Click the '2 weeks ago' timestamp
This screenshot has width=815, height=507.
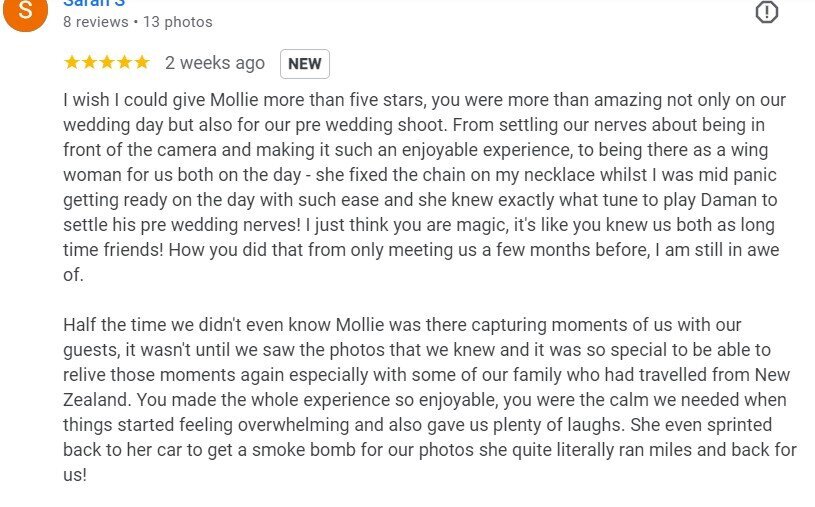point(215,63)
